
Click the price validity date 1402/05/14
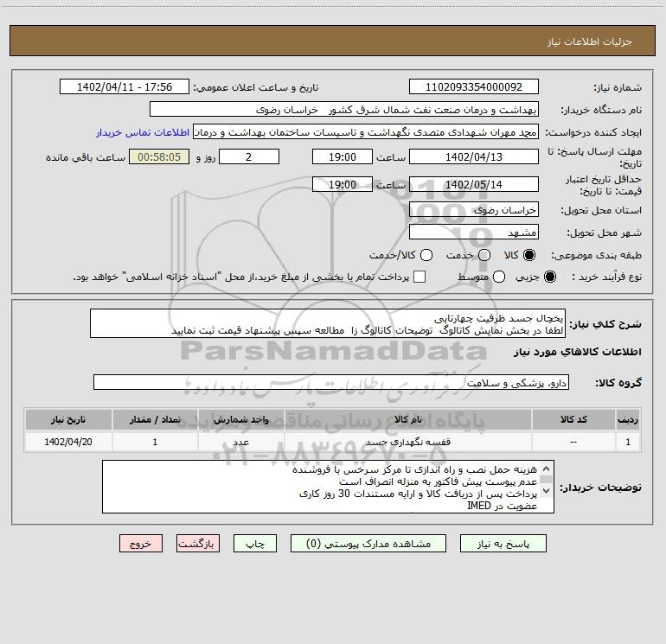pos(474,184)
